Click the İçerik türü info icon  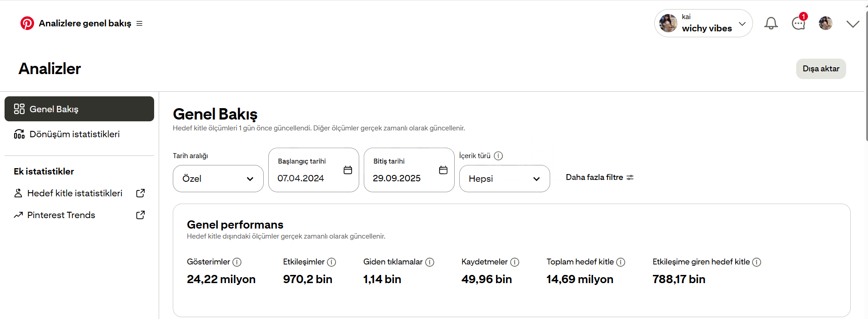498,156
